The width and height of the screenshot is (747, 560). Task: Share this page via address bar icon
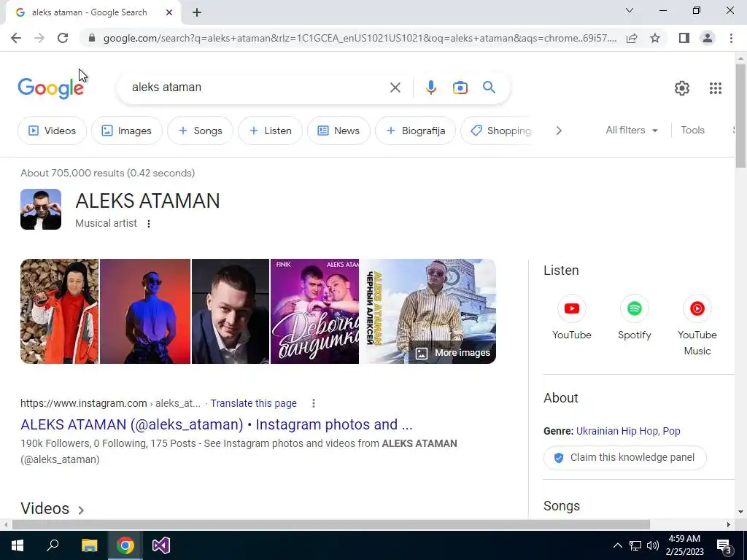pyautogui.click(x=632, y=38)
